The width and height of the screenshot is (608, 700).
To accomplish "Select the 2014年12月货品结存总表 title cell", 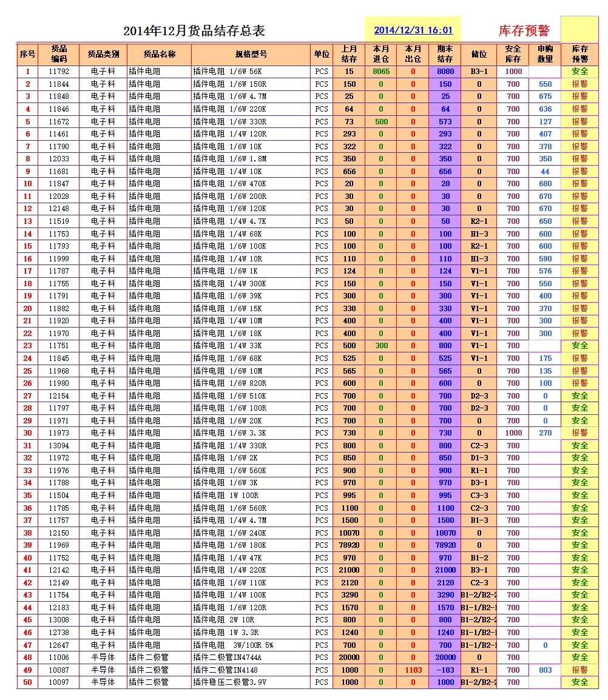I will [x=194, y=31].
